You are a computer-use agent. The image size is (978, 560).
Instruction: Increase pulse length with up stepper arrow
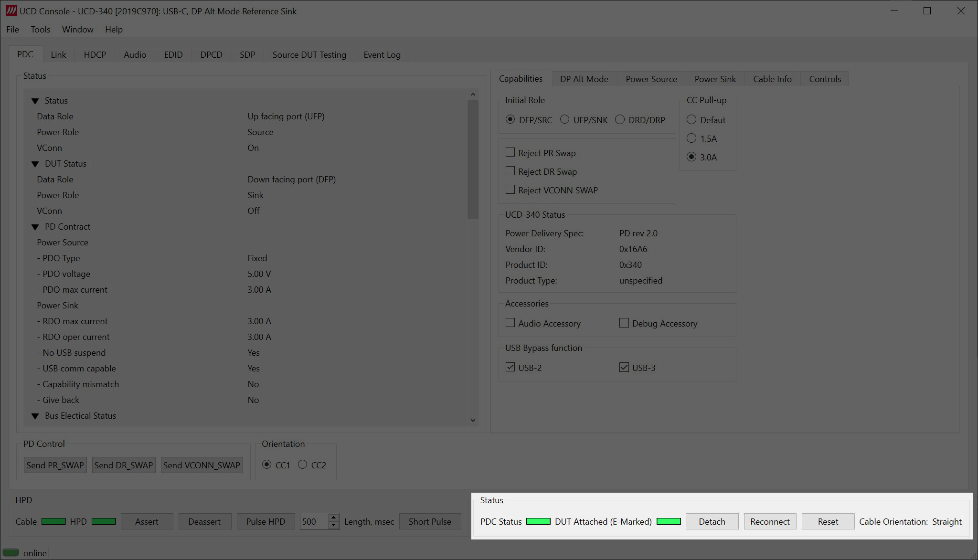click(334, 518)
